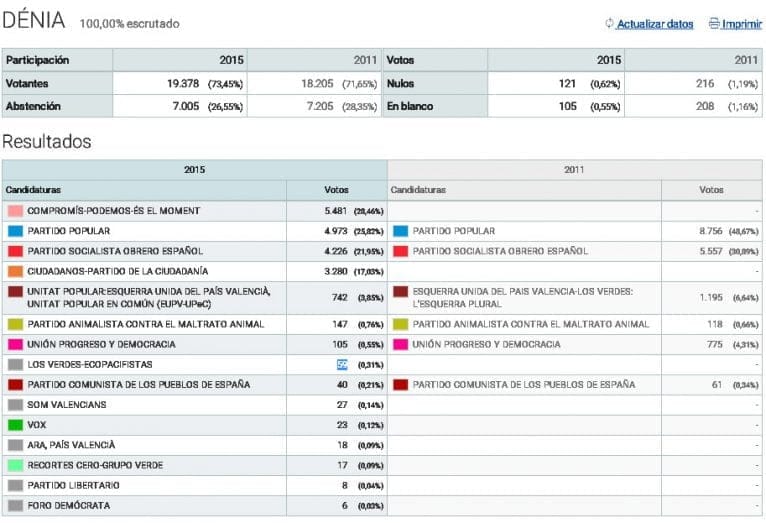The width and height of the screenshot is (766, 523).
Task: Click the 2011 ESQUERRA UNIDA-LOS VERDES name
Action: pos(523,297)
